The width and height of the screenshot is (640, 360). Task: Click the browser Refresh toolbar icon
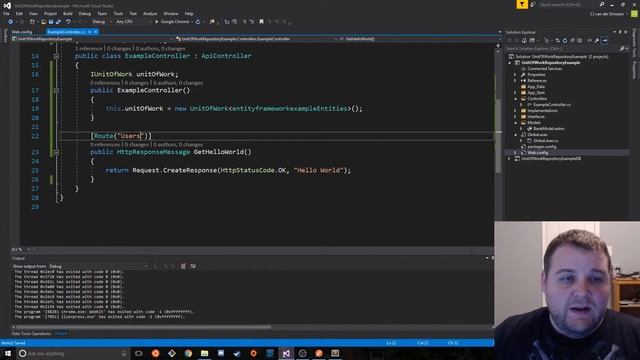[x=198, y=22]
